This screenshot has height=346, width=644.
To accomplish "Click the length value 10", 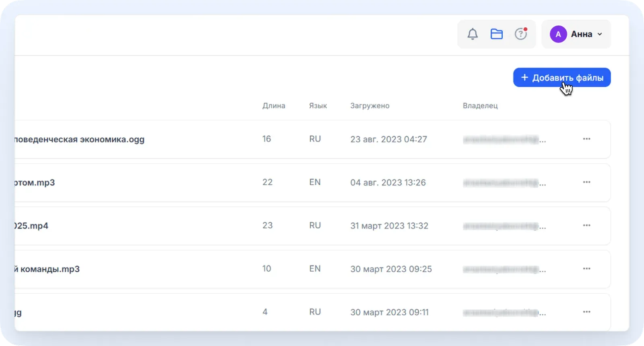I will 266,269.
